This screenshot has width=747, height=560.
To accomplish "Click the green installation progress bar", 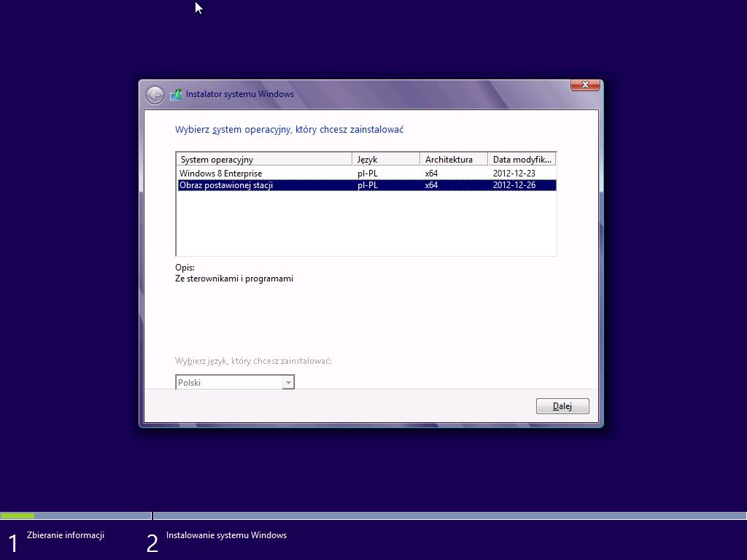I will coord(18,516).
